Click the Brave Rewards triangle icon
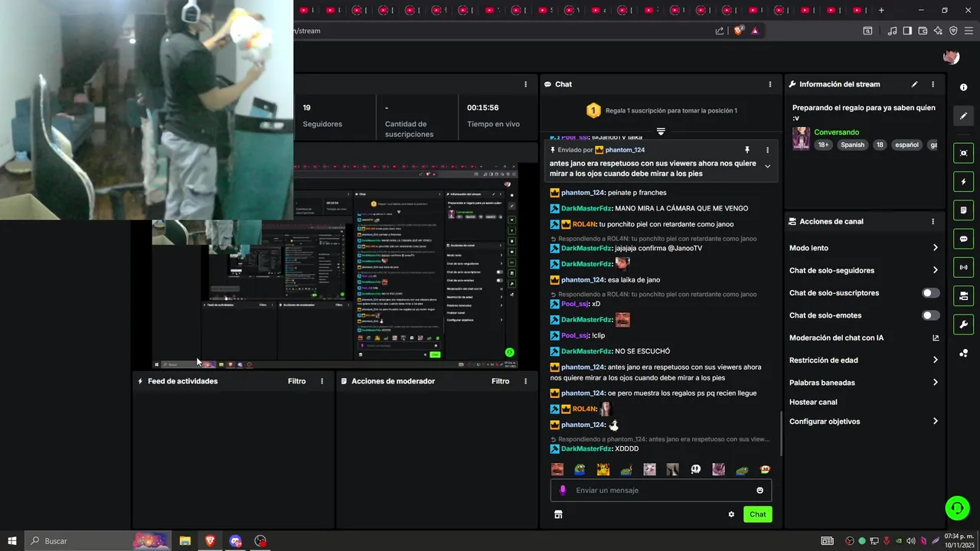 pyautogui.click(x=756, y=31)
